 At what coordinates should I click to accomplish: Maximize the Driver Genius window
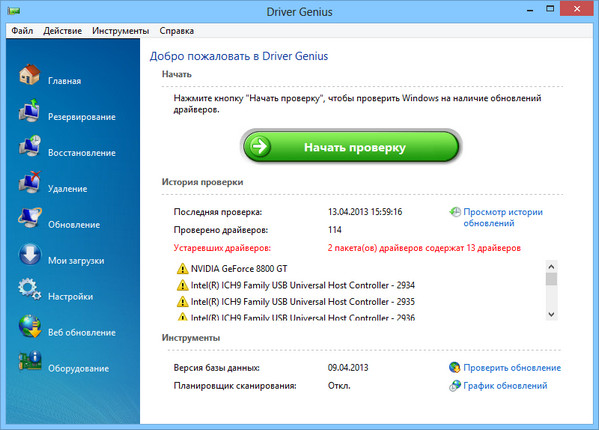(x=550, y=9)
